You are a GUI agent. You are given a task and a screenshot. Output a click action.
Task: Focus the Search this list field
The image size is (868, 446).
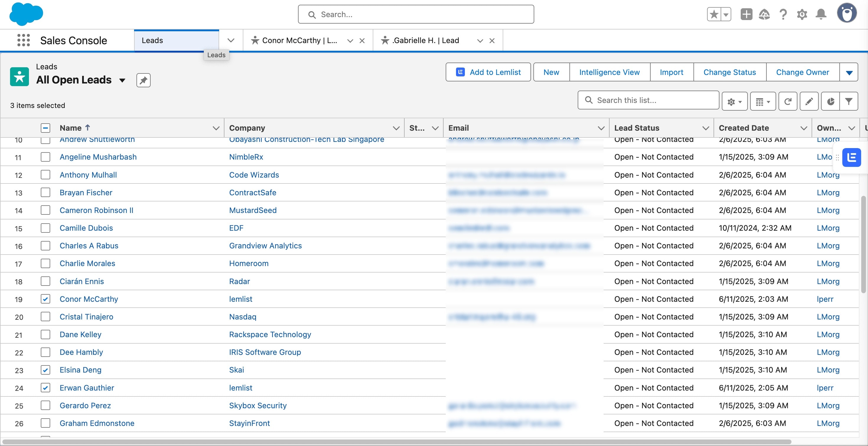(x=648, y=100)
